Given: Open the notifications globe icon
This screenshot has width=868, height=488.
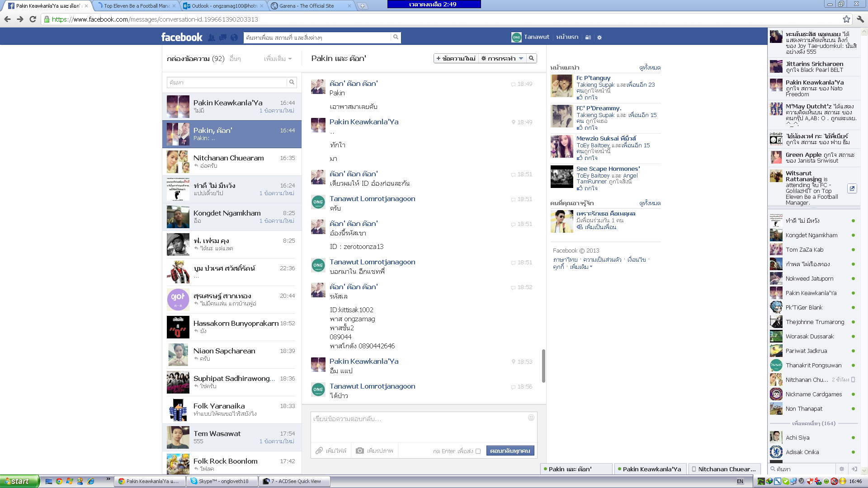Looking at the screenshot, I should click(x=234, y=38).
